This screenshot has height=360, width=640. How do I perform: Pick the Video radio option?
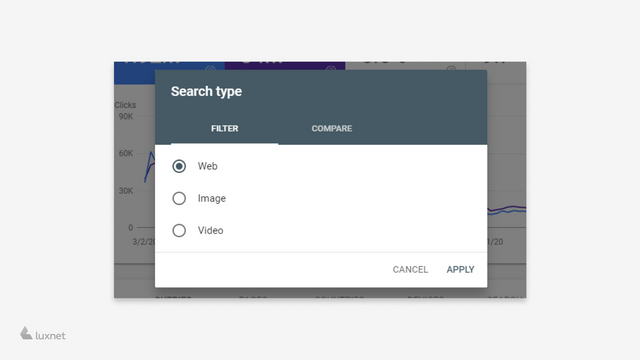pos(179,231)
